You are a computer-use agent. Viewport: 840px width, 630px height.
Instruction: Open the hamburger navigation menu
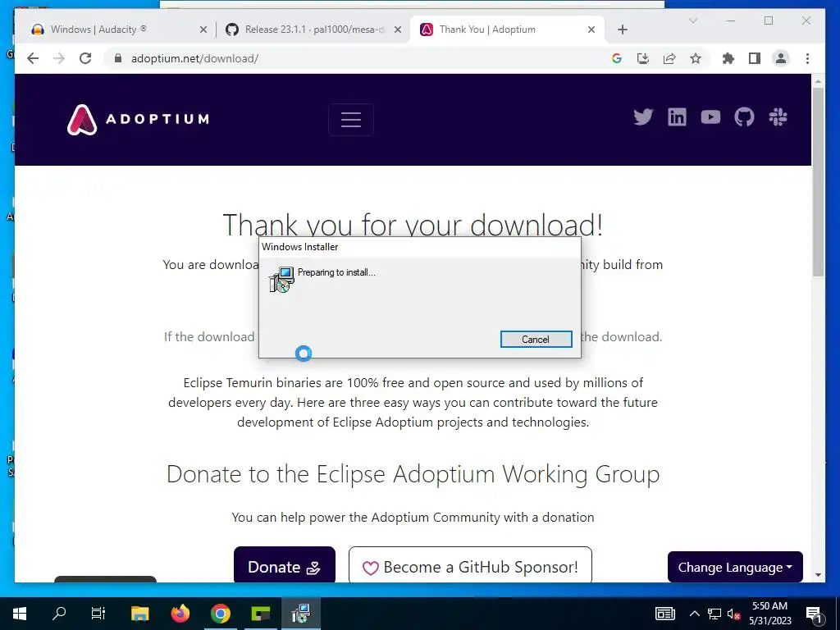(x=351, y=120)
